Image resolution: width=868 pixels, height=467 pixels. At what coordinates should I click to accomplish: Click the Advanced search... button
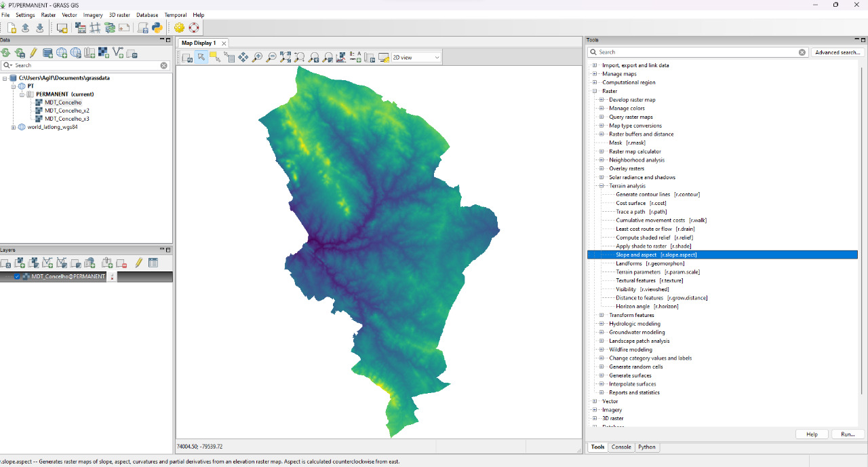click(x=837, y=52)
